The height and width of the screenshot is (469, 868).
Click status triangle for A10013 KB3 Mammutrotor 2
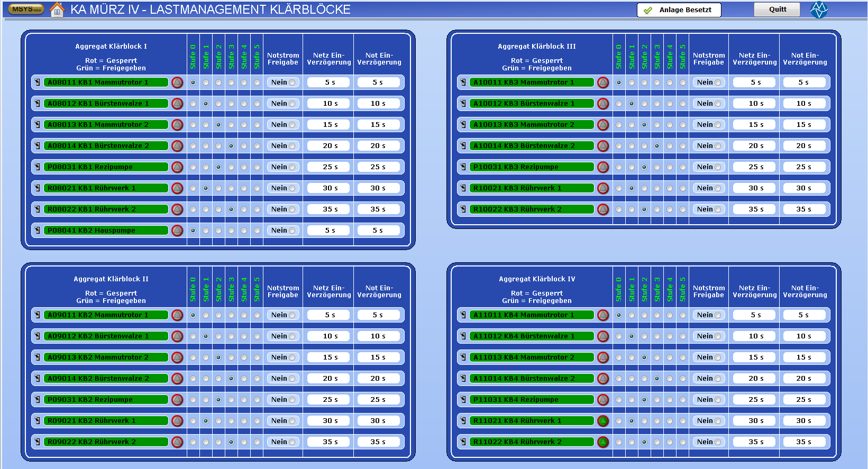(x=603, y=125)
